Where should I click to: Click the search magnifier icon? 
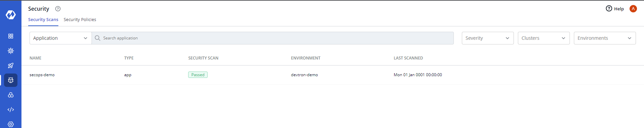coord(98,38)
